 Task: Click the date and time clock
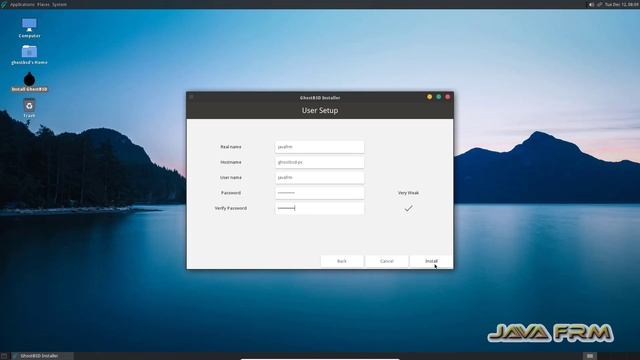pos(622,4)
